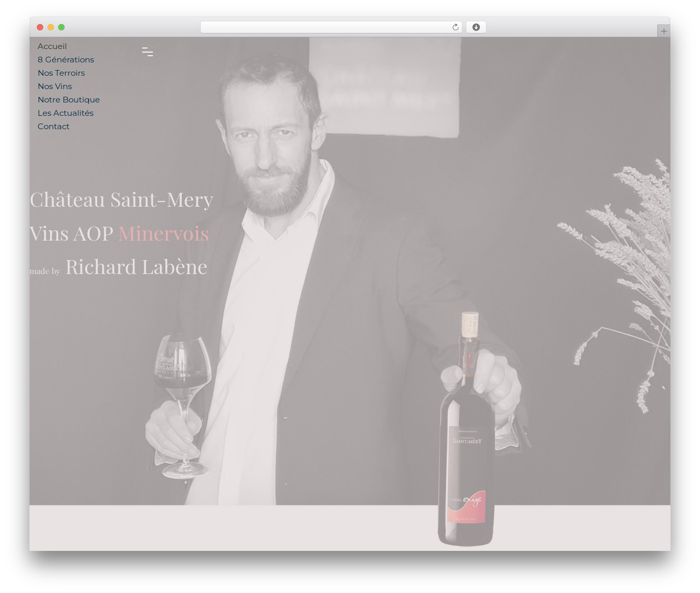Go to the Accueil page
Viewport: 700px width, 593px height.
[52, 46]
